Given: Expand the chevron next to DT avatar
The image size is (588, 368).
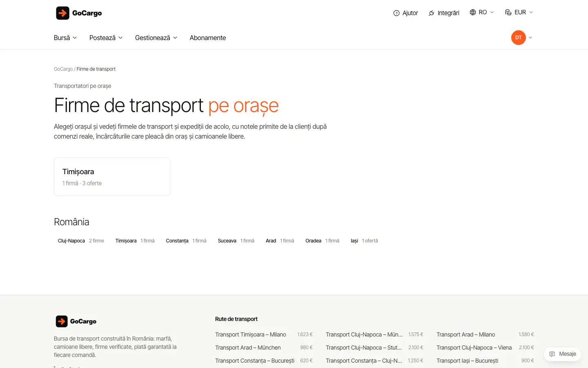Looking at the screenshot, I should coord(530,38).
